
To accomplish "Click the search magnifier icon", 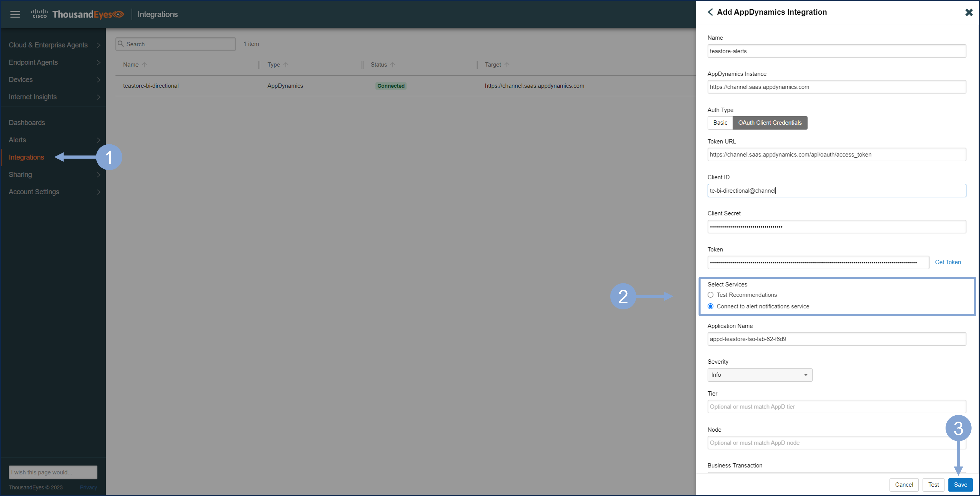I will click(x=120, y=44).
